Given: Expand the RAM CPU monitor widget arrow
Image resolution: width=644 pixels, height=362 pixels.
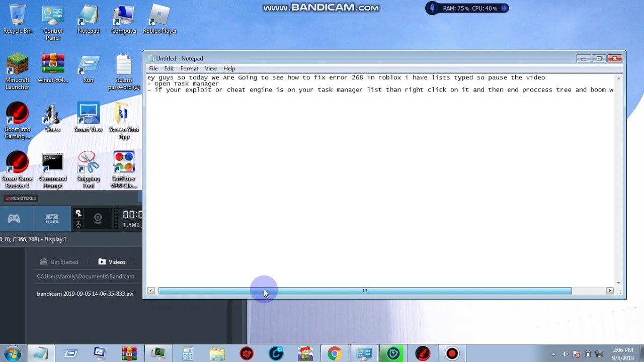Looking at the screenshot, I should pyautogui.click(x=504, y=8).
